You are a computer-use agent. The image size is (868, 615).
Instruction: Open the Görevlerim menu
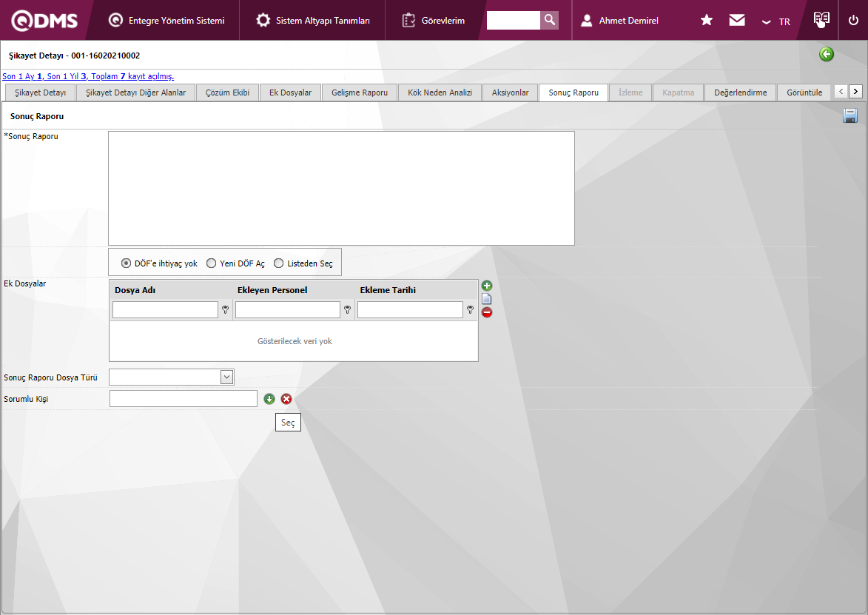click(433, 21)
